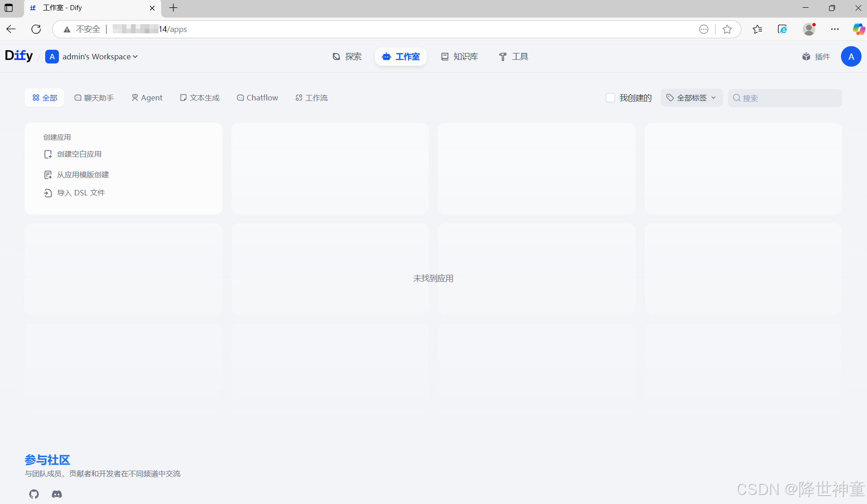Open the browser settings menu

click(835, 29)
